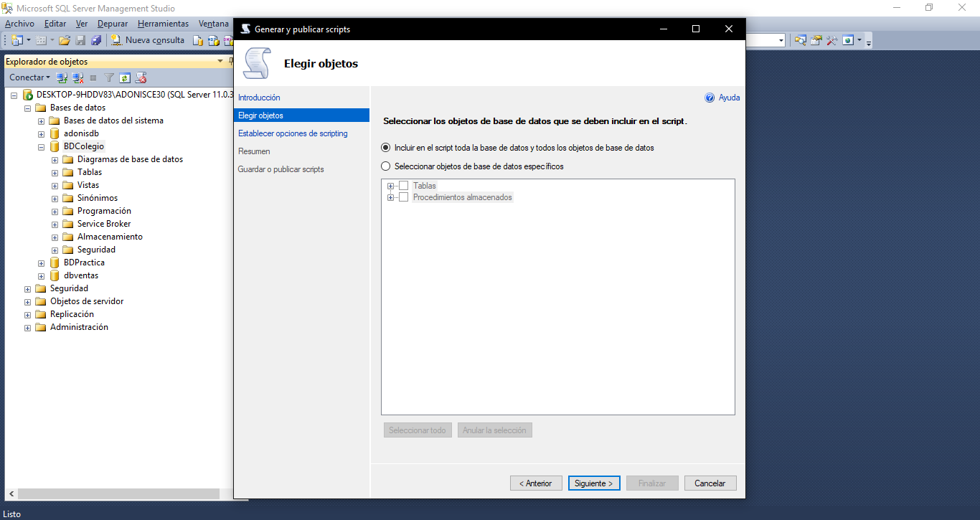Expand the Tablas folder under BDColegio
Image resolution: width=980 pixels, height=520 pixels.
pyautogui.click(x=55, y=172)
